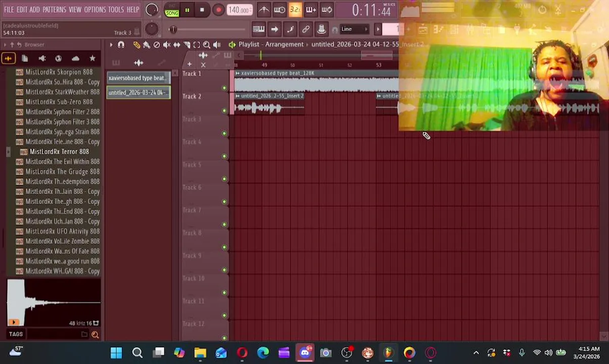Screen dimensions: 609x364
Task: Click the orange browser search magnifier icon
Action: pyautogui.click(x=95, y=335)
